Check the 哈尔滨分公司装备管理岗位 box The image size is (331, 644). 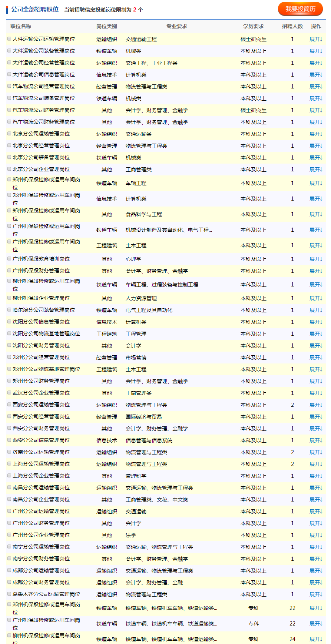click(9, 310)
